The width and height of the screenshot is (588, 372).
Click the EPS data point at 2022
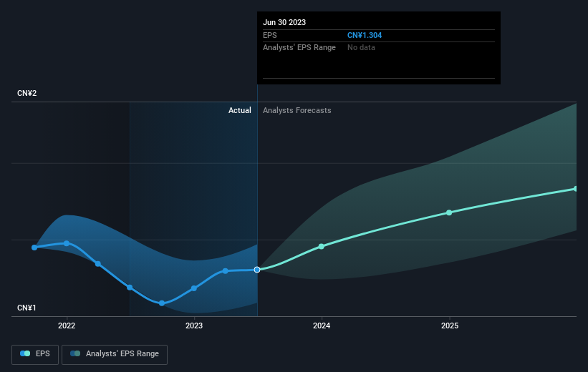[67, 243]
